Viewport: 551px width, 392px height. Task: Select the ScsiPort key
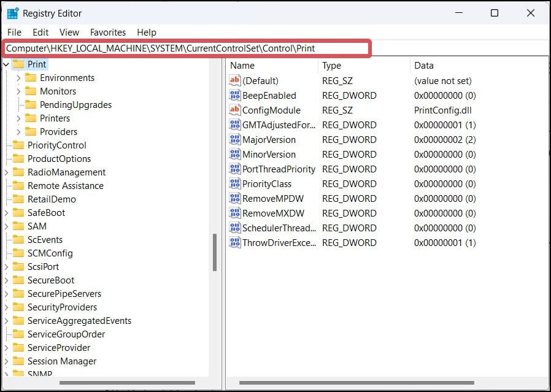click(43, 267)
